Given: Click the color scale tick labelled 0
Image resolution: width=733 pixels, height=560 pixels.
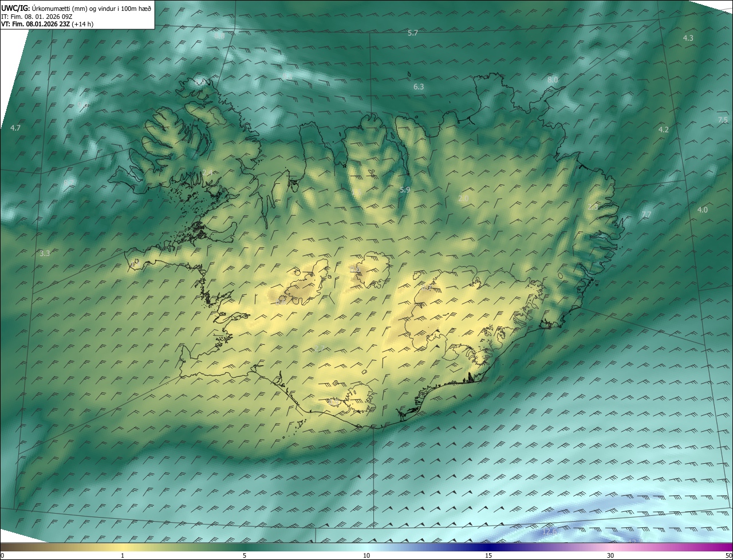Looking at the screenshot, I should (2, 555).
